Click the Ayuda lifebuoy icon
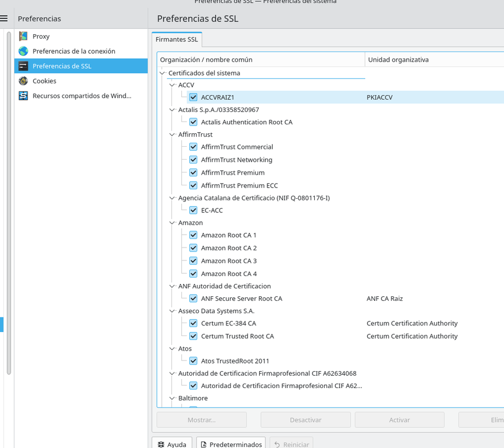Image resolution: width=504 pixels, height=448 pixels. coord(161,445)
